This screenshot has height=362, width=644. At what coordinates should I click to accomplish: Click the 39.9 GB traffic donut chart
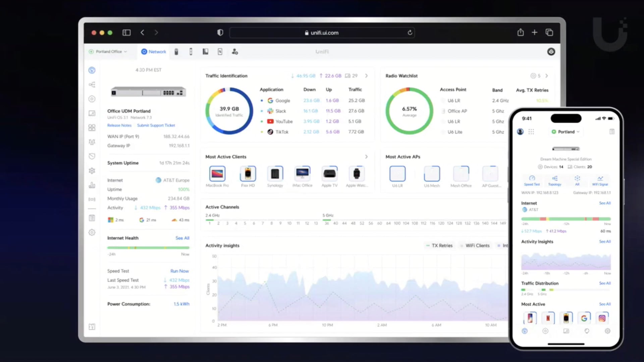click(229, 111)
